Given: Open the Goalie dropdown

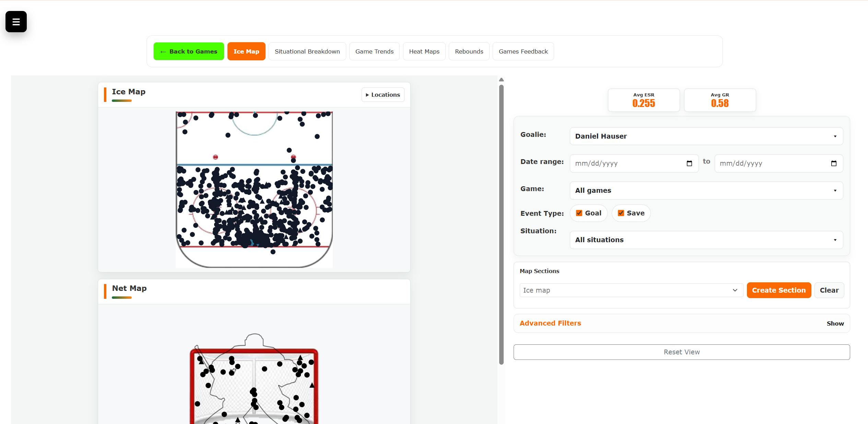Looking at the screenshot, I should pos(706,136).
